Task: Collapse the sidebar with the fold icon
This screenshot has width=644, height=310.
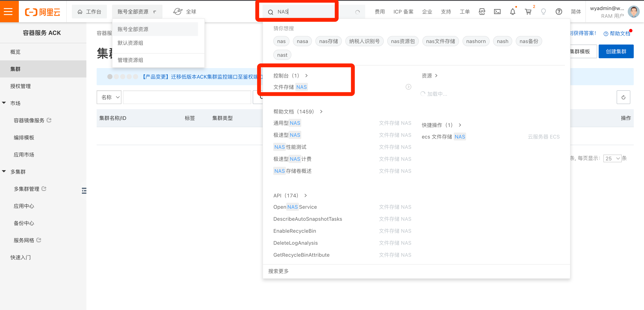Action: pos(84,191)
